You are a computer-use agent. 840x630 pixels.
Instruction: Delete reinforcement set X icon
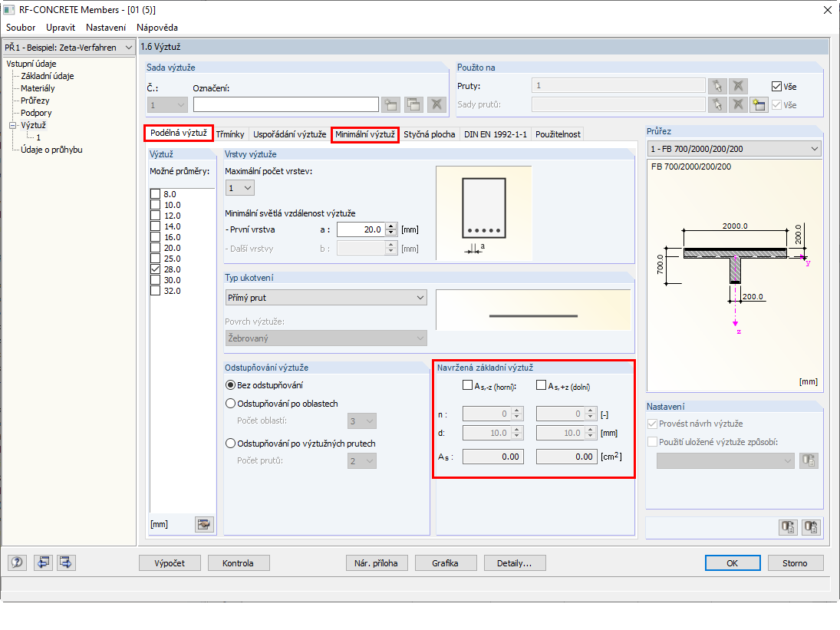(x=436, y=104)
